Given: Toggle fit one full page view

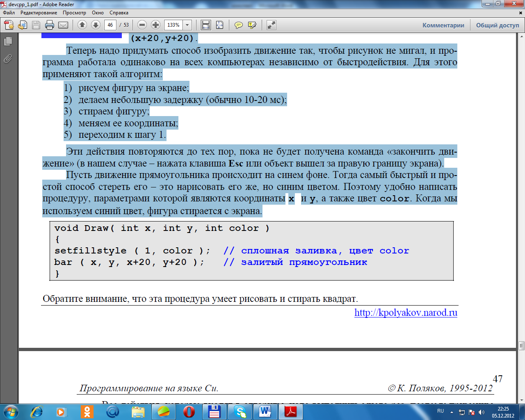Looking at the screenshot, I should click(220, 25).
